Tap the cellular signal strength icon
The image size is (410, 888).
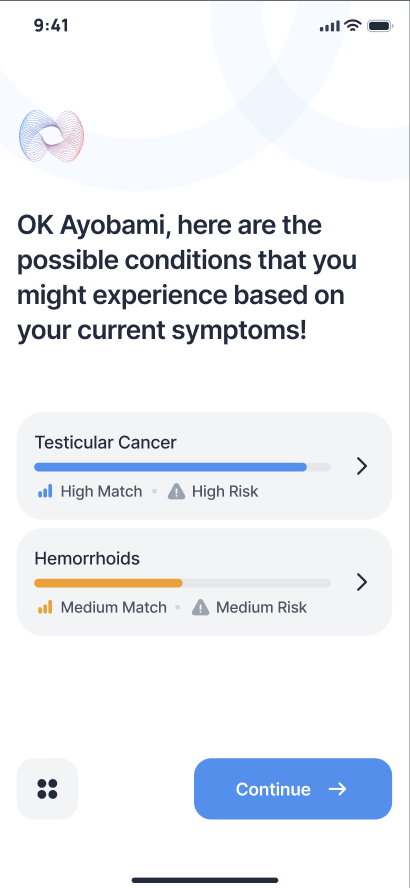330,26
